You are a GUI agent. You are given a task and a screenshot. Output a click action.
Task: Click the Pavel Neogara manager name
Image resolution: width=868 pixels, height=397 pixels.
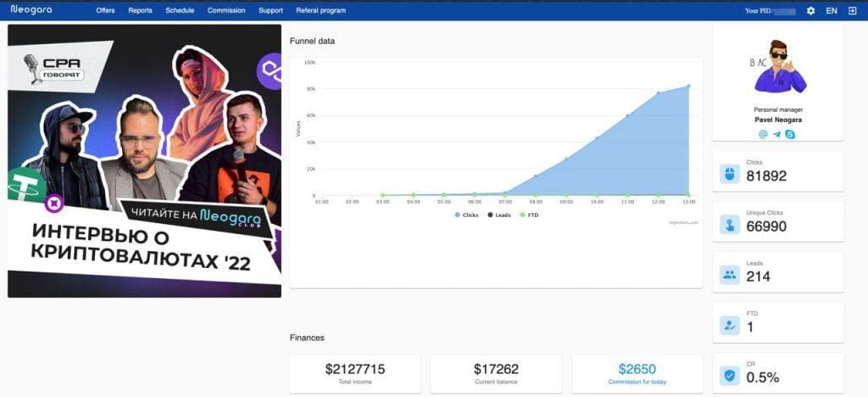778,120
